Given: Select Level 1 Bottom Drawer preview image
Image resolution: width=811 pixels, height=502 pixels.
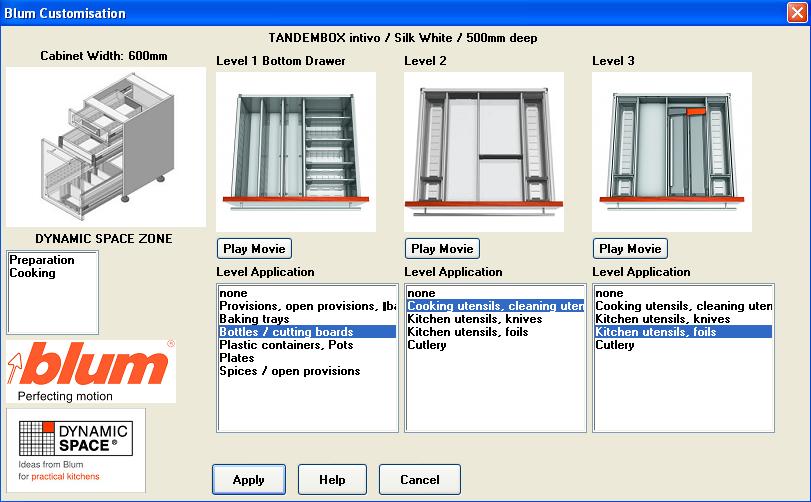Looking at the screenshot, I should click(x=296, y=151).
